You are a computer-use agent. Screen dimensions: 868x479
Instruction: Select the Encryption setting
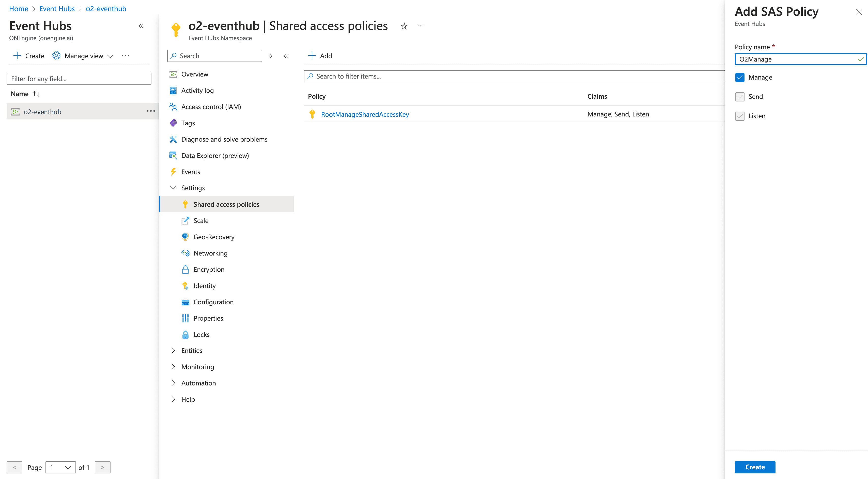[209, 269]
